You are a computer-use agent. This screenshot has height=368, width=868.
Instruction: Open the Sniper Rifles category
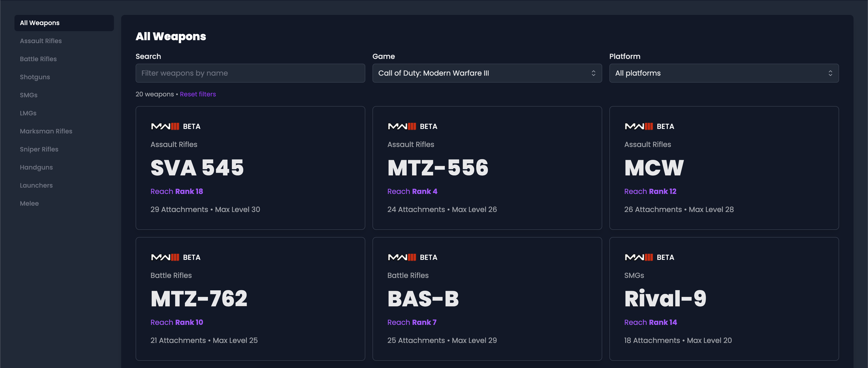(39, 149)
